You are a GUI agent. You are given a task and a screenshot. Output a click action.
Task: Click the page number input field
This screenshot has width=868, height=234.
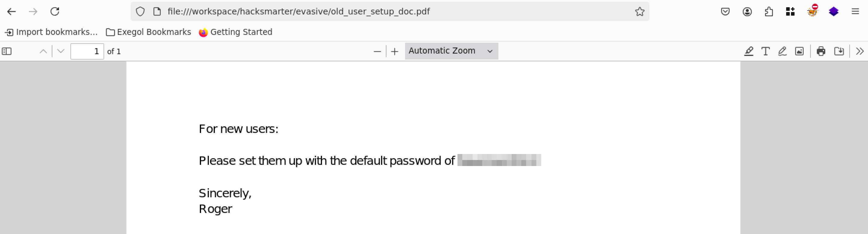pyautogui.click(x=87, y=51)
